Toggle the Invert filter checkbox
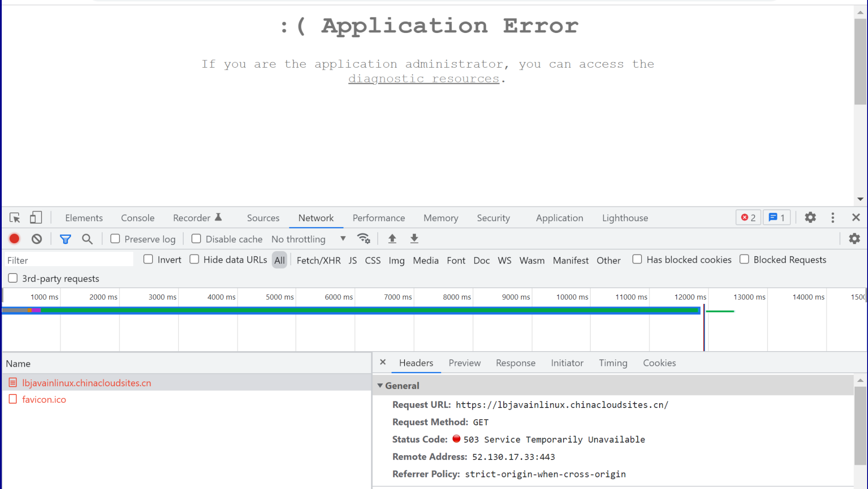 point(148,259)
